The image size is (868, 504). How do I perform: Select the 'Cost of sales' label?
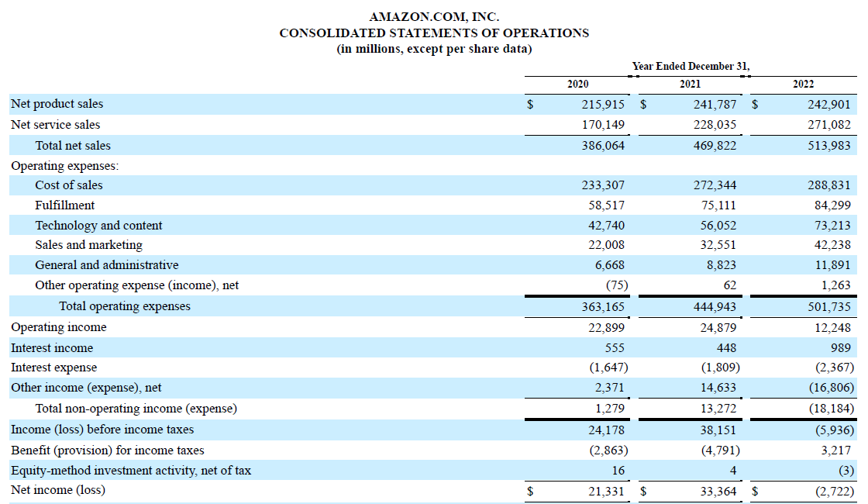point(69,185)
